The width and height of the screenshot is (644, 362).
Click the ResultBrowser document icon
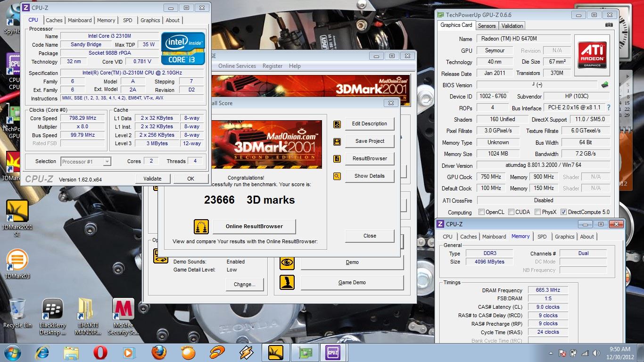click(x=337, y=159)
